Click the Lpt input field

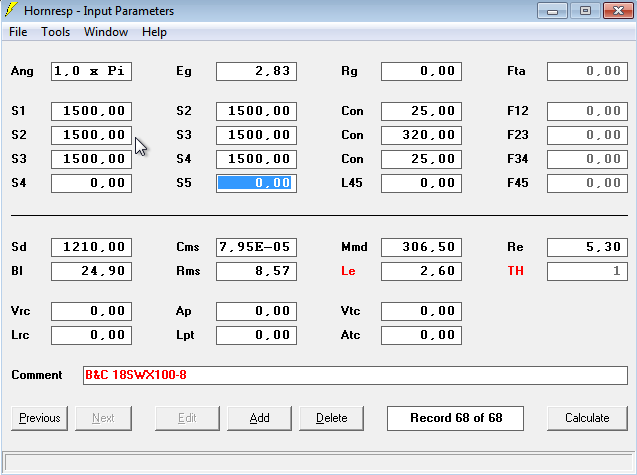click(256, 335)
